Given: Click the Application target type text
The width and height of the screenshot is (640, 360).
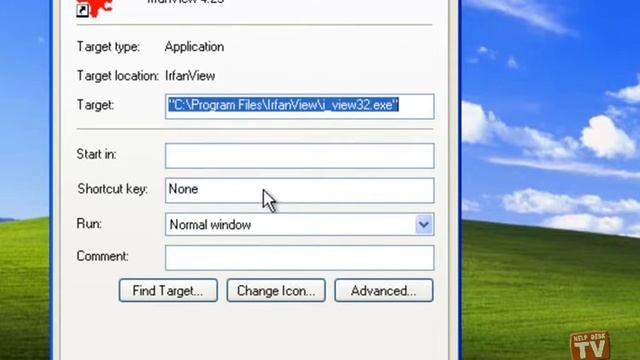Looking at the screenshot, I should click(x=194, y=47).
